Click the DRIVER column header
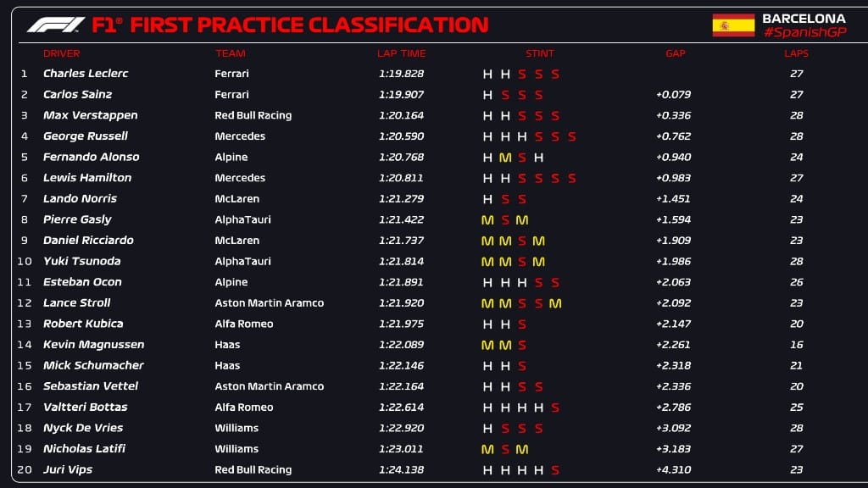868x488 pixels. [61, 53]
